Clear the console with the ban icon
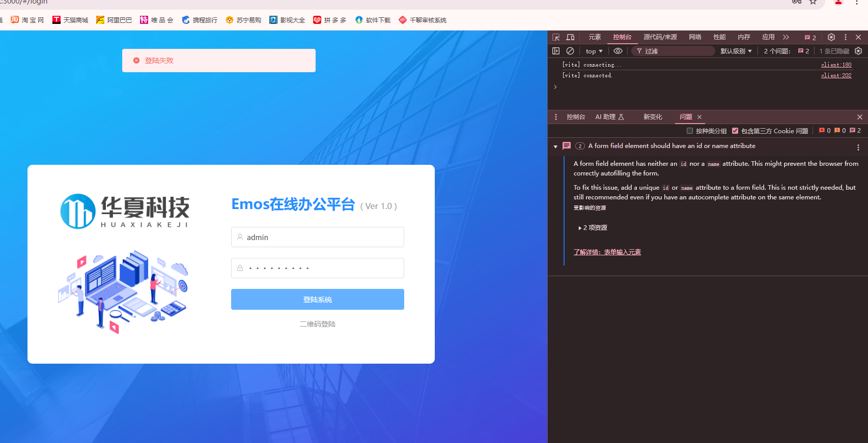This screenshot has height=443, width=868. [x=570, y=51]
